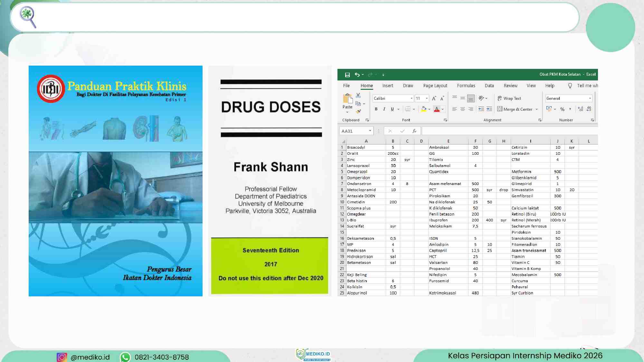Open the Calibri font name dropdown
This screenshot has width=644, height=362.
(412, 98)
